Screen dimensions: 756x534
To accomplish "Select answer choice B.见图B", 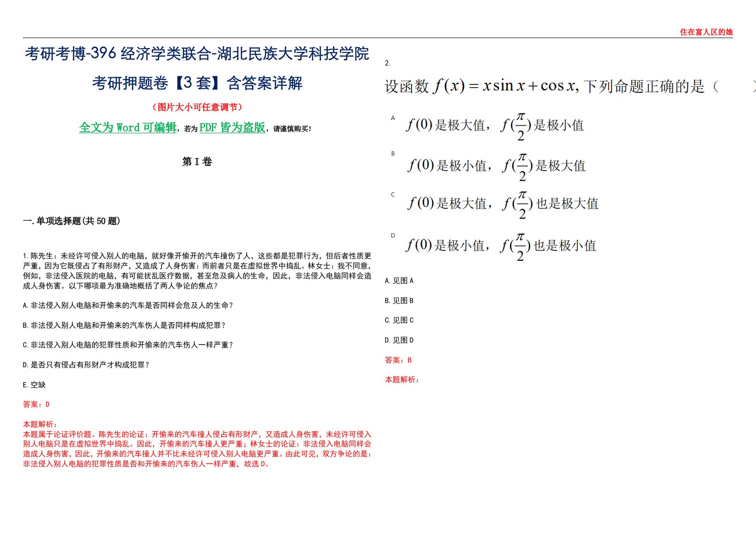I will click(399, 301).
